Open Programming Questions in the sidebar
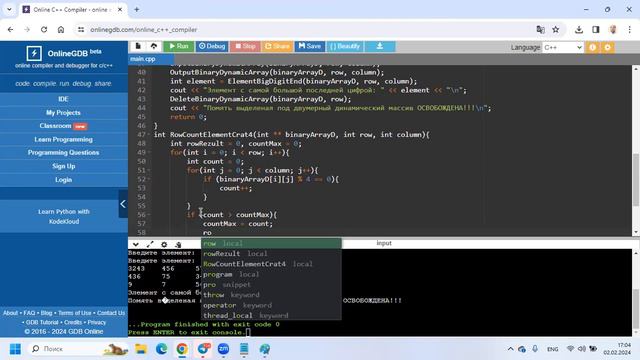640x360 pixels. coord(63,153)
